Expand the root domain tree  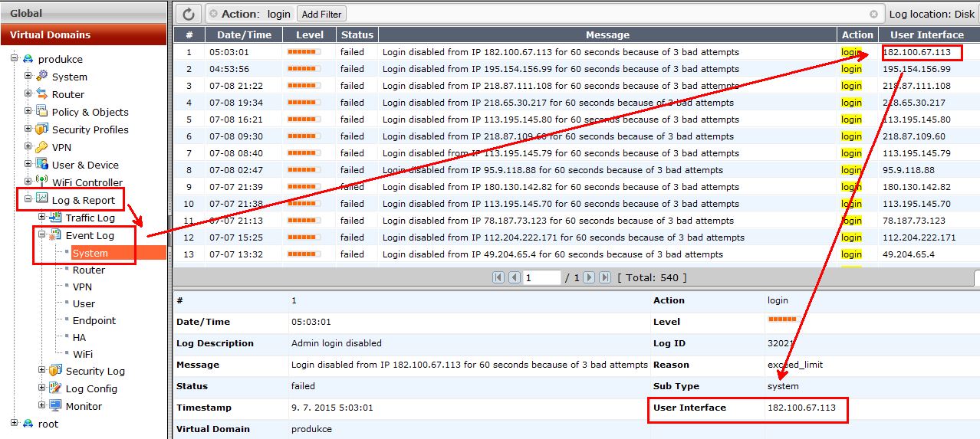tap(14, 423)
